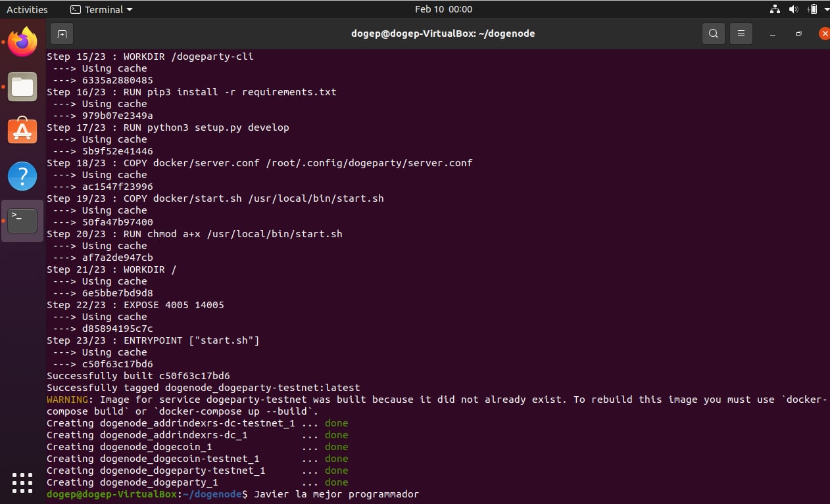Select hash 'af7a2de947cb'
Screen dimensions: 830x504
pyautogui.click(x=118, y=258)
